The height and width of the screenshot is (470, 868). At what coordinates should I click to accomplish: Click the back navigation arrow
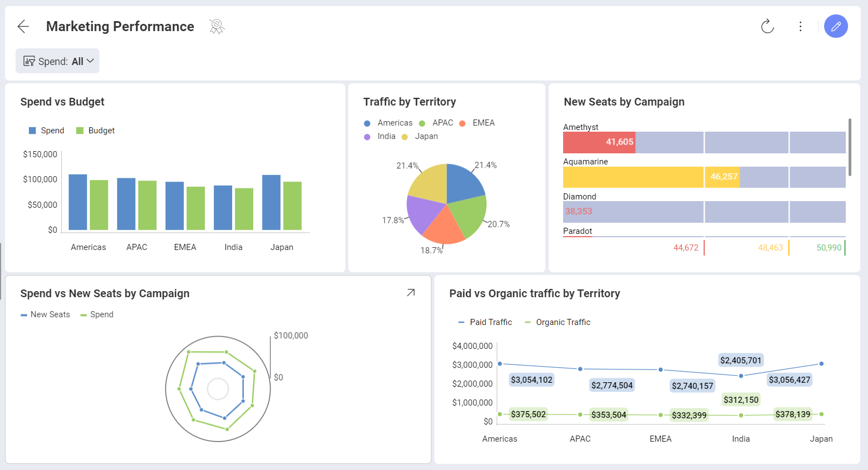pos(23,26)
